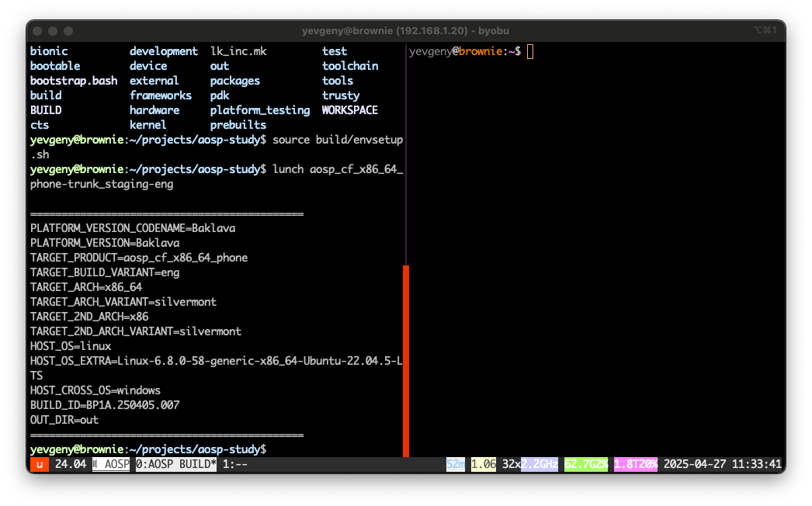The height and width of the screenshot is (506, 812).
Task: Click the TARGET_ARCH=x86_64 line
Action: [x=86, y=287]
